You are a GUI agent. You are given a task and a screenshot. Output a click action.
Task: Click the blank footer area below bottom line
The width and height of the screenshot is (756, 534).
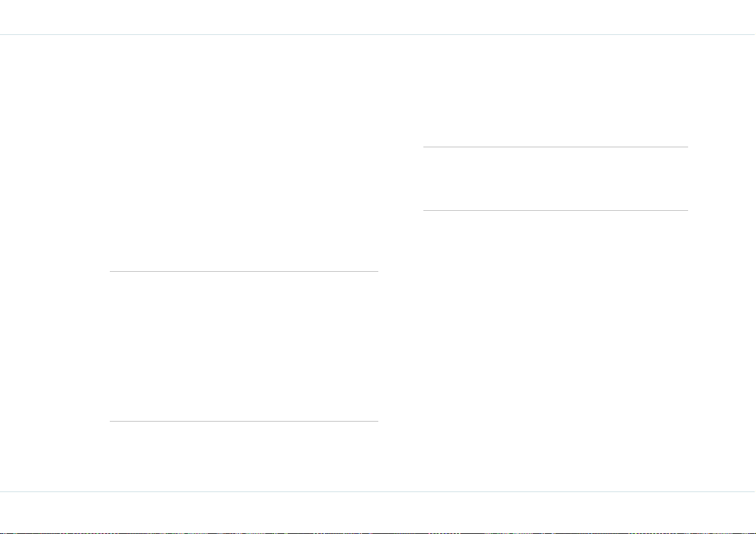tap(378, 511)
